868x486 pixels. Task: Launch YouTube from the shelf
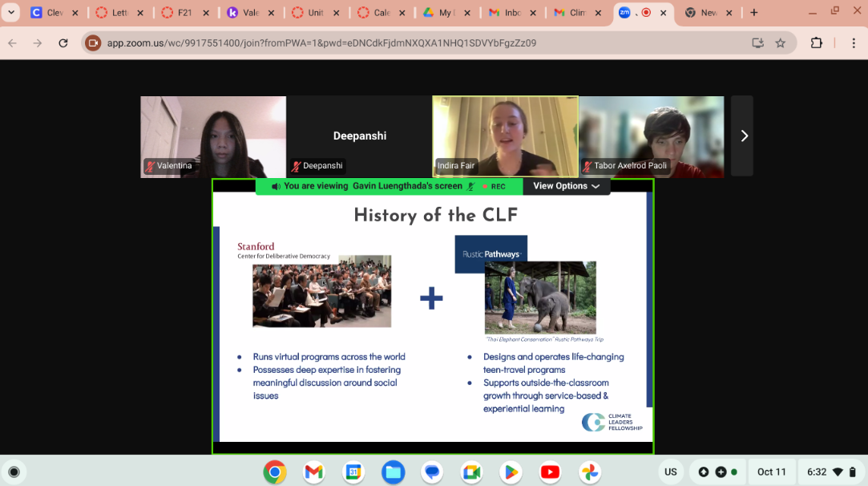tap(551, 472)
